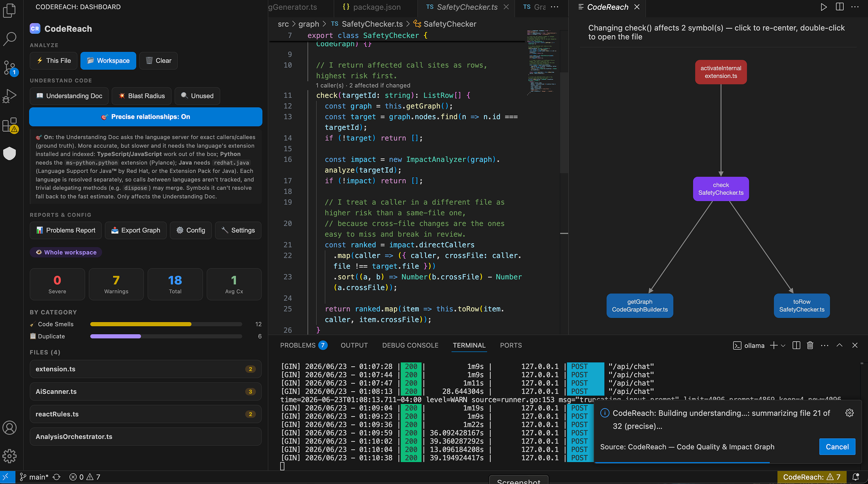Open the DEBUG CONSOLE tab

pyautogui.click(x=410, y=345)
